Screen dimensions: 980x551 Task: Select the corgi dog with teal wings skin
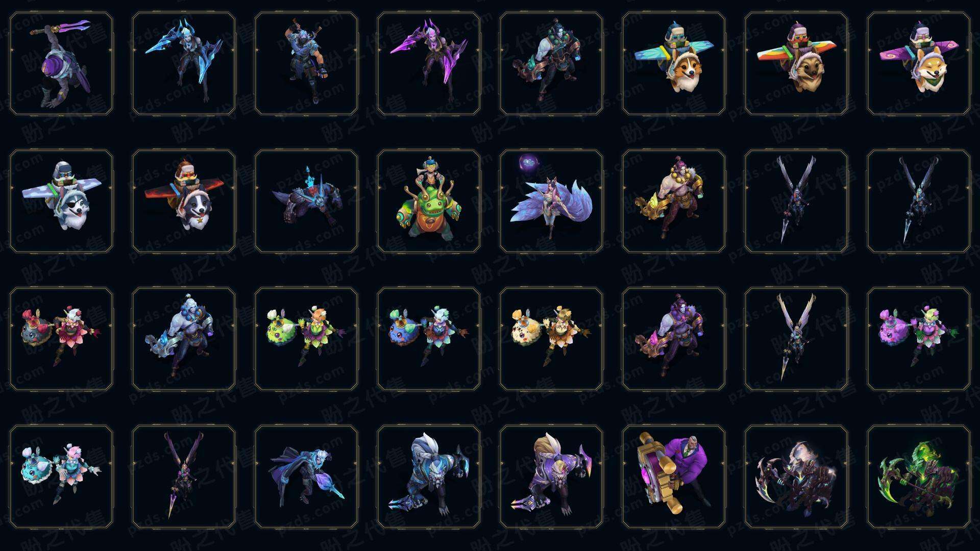pos(674,63)
